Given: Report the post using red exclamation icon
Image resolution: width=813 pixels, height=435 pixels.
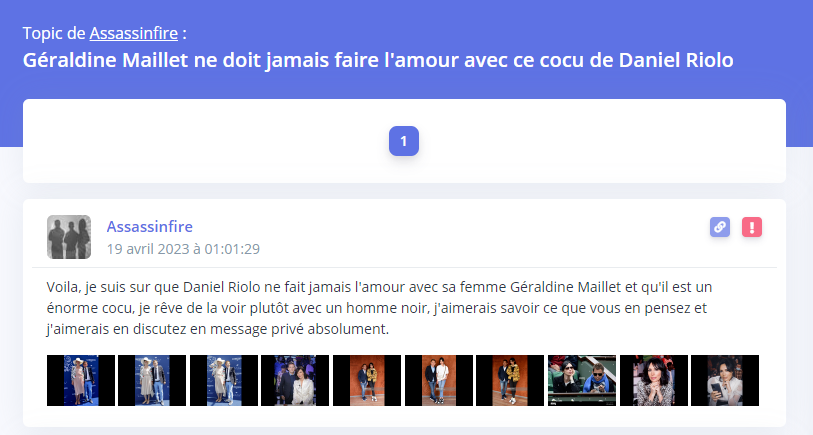Looking at the screenshot, I should point(752,227).
